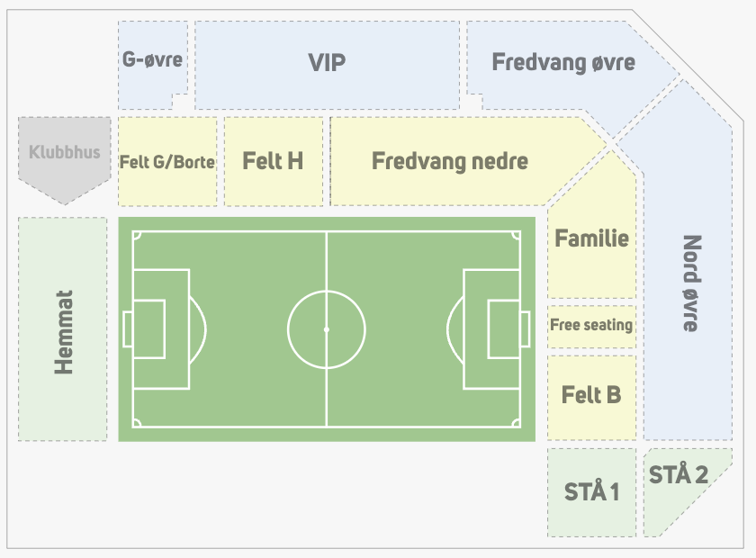Click the right goal on the pitch
The image size is (756, 558).
click(x=525, y=328)
